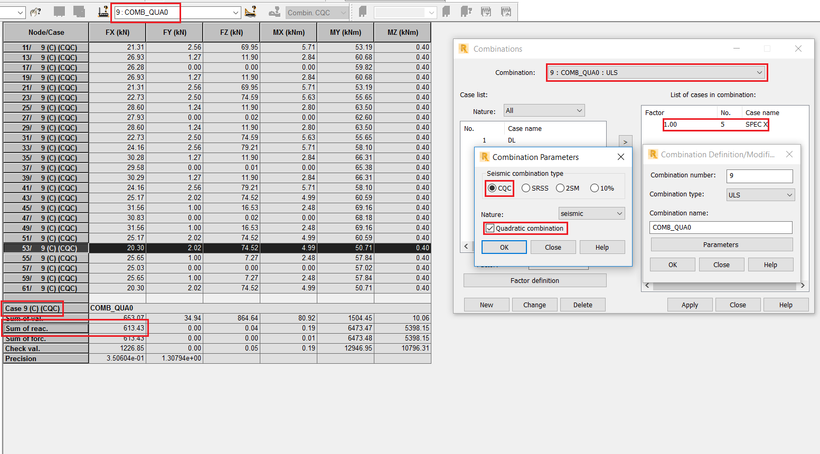This screenshot has height=454, width=820.
Task: Click the Check val. row label
Action: (x=46, y=348)
